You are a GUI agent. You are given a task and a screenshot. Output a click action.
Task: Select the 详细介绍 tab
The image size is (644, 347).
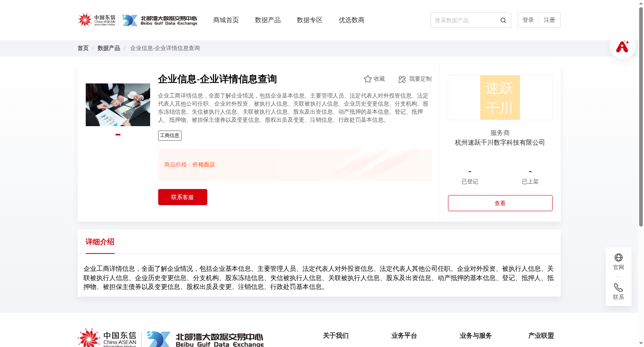(x=100, y=242)
